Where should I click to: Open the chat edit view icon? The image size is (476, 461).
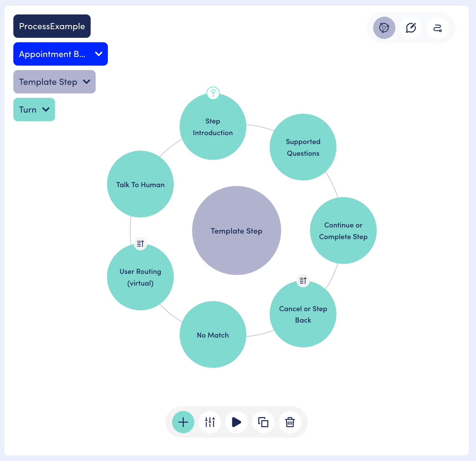point(411,28)
